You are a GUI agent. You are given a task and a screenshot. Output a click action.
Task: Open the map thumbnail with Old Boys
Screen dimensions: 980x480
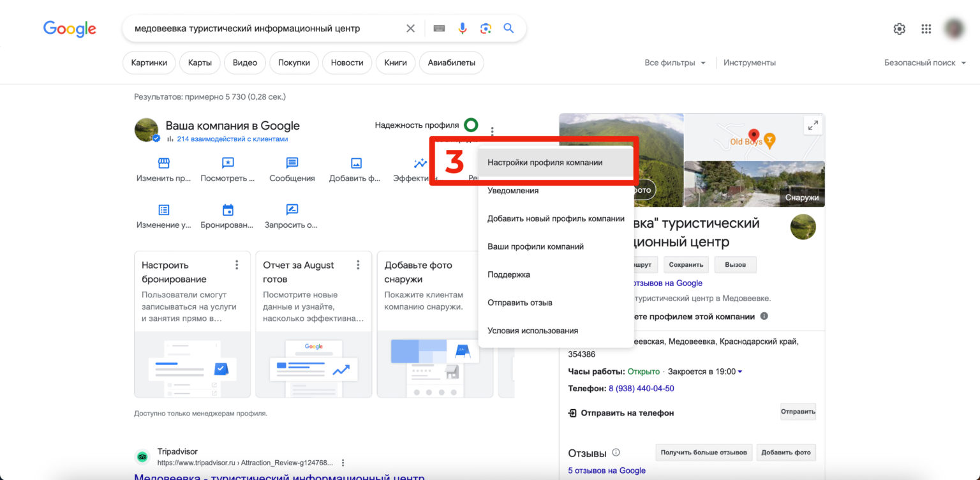click(755, 137)
